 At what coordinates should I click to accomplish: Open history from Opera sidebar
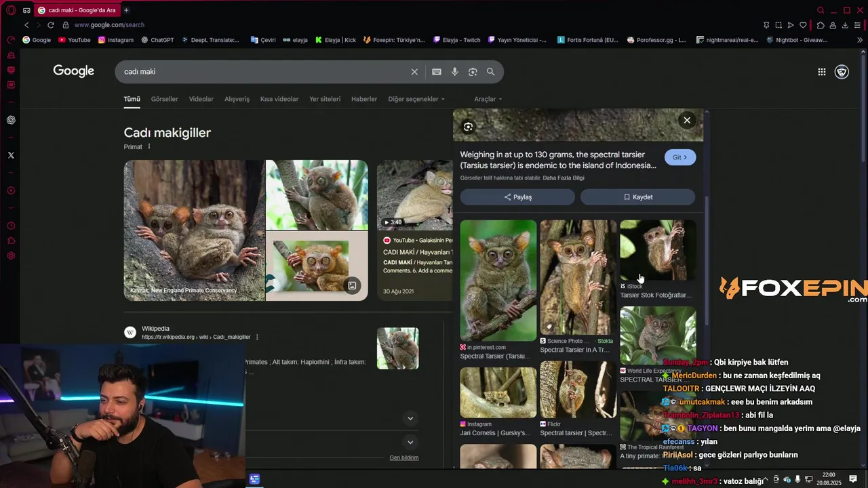click(11, 226)
